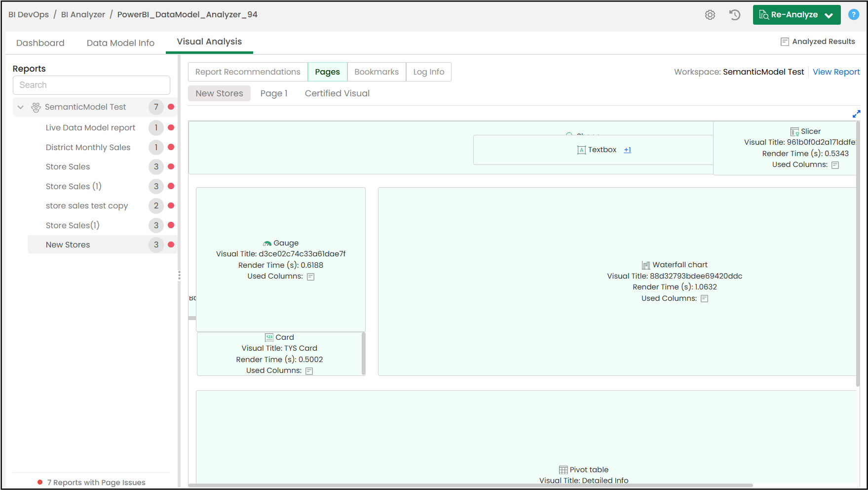Select the Page 1 page tab
The image size is (868, 490).
(274, 93)
